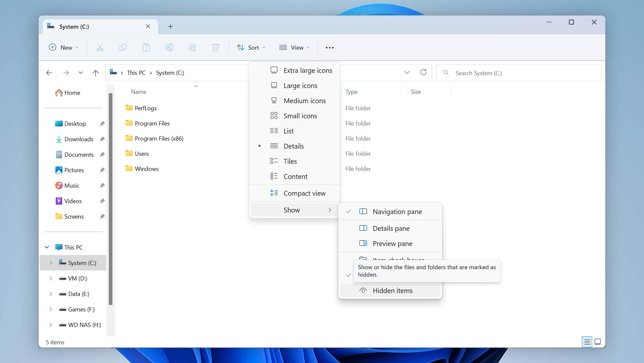
Task: Go back with the left arrow
Action: pyautogui.click(x=49, y=73)
